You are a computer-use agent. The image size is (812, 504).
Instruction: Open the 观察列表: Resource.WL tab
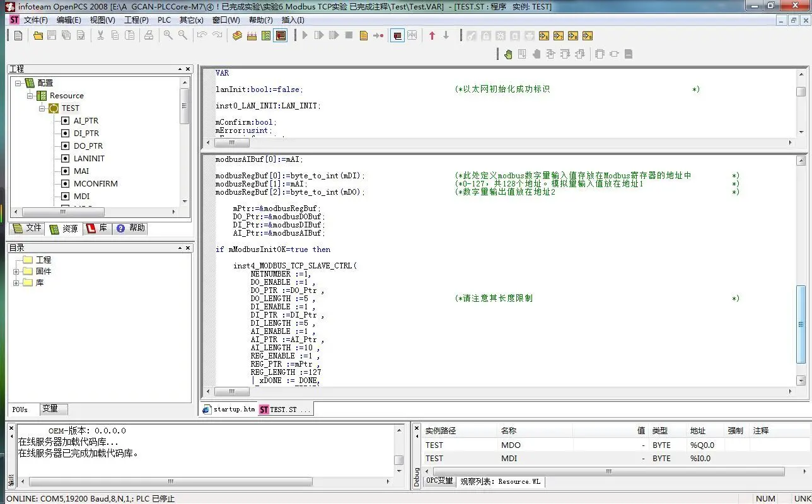coord(501,481)
